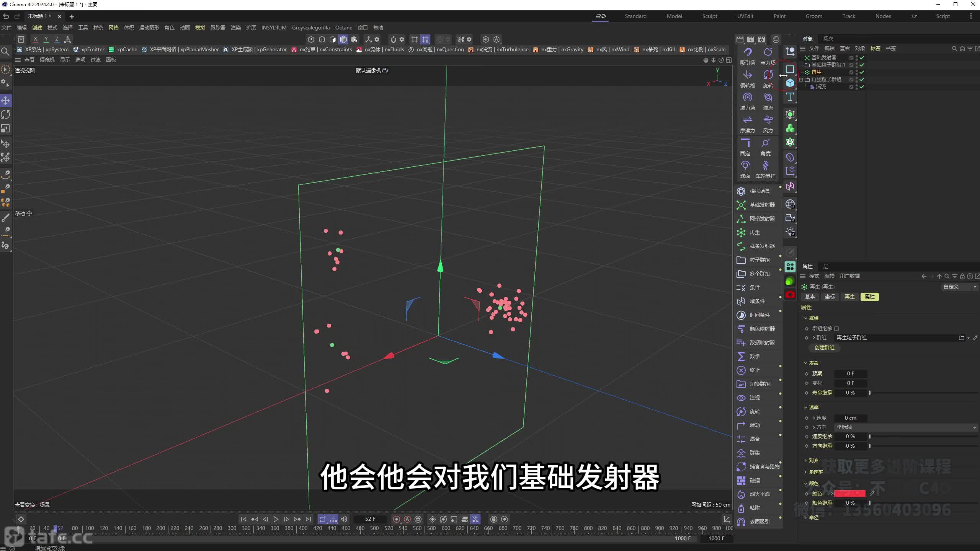Click the Kill (终止) modifier item
This screenshot has height=551, width=980.
click(757, 370)
